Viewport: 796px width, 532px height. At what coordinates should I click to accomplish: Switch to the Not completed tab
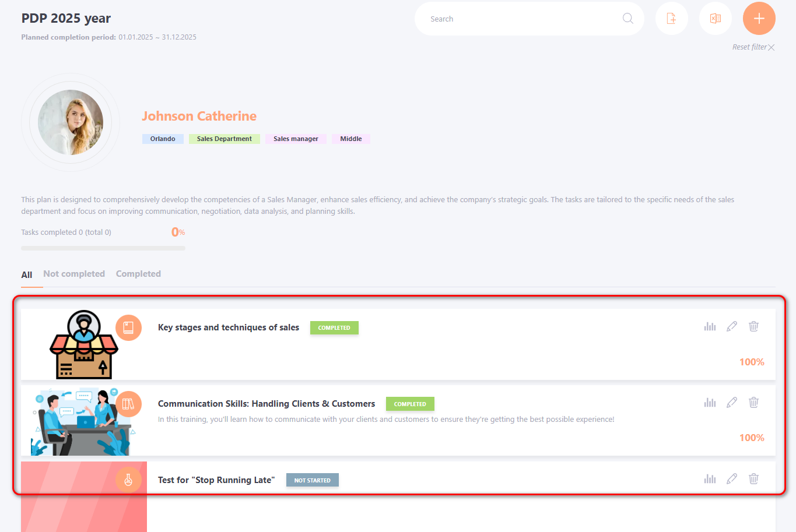(x=74, y=274)
